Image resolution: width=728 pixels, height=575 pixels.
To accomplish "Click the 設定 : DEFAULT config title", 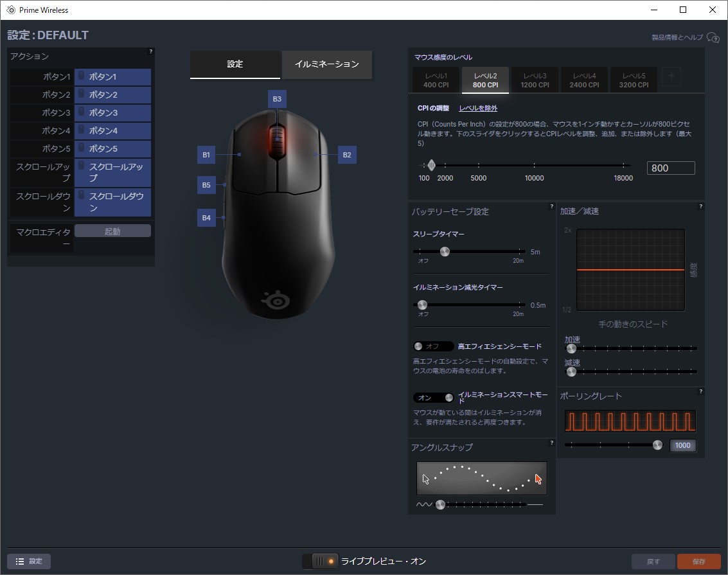I will [48, 35].
